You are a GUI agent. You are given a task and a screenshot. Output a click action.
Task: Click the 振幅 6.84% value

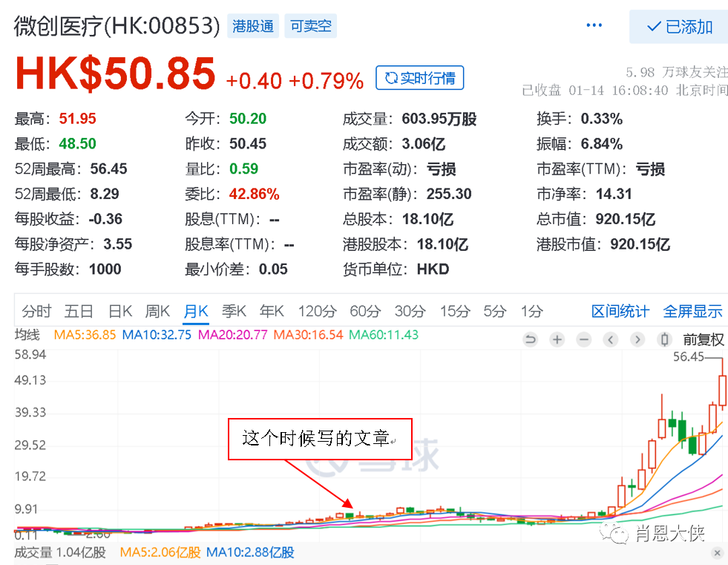click(x=602, y=143)
